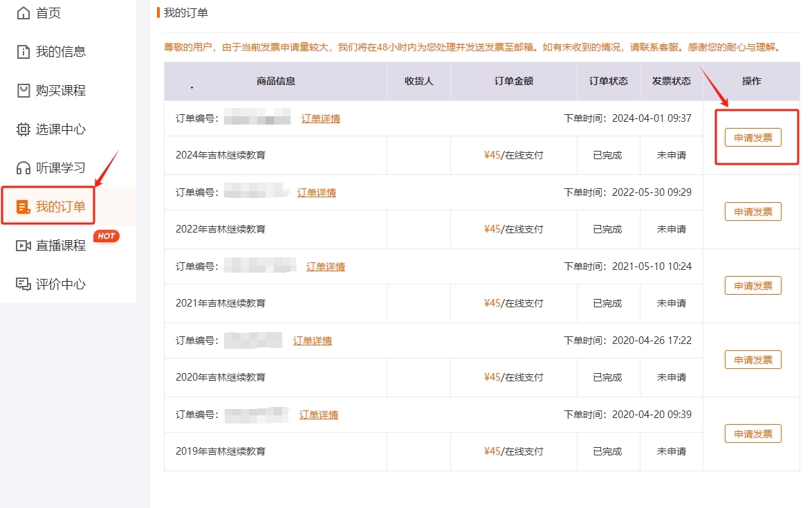This screenshot has height=508, width=812.
Task: Select the 购买课程 bag icon
Action: 23,89
